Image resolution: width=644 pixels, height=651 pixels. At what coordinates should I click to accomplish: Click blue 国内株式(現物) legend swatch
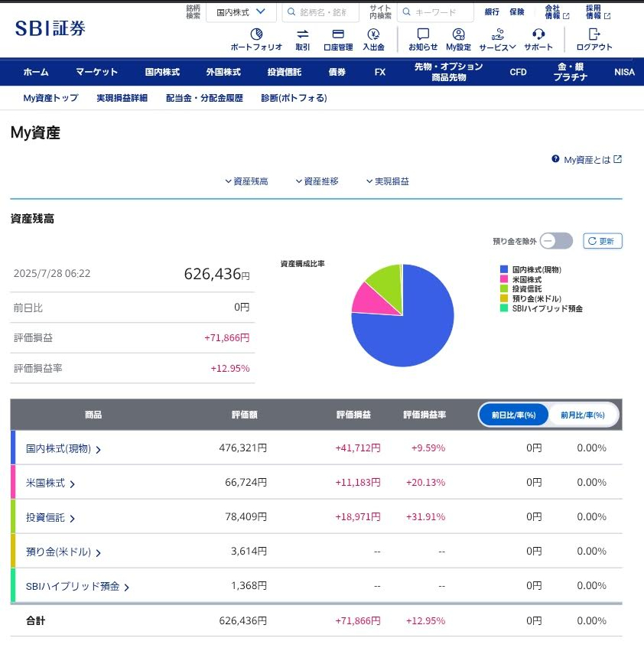tap(504, 269)
